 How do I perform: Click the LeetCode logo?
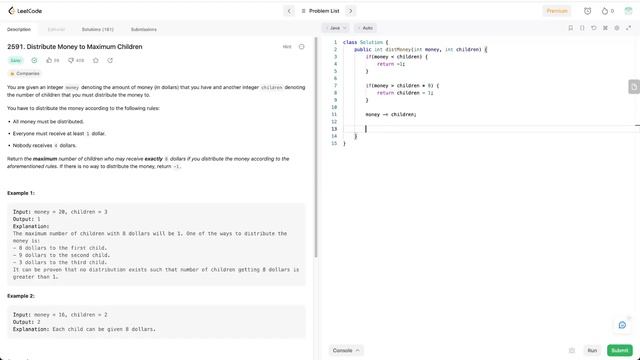coord(25,11)
